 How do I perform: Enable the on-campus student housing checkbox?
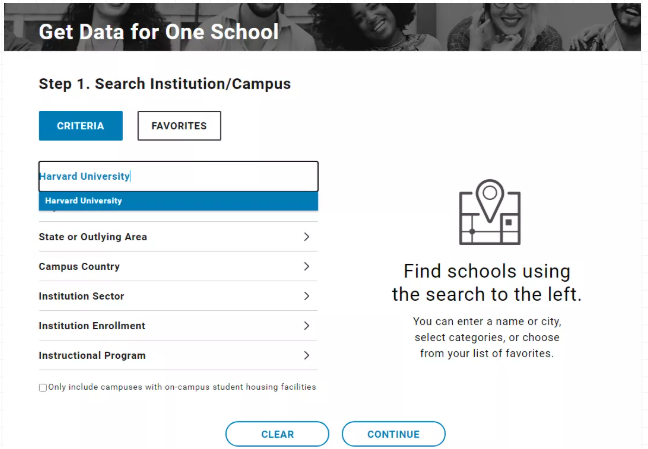point(43,387)
